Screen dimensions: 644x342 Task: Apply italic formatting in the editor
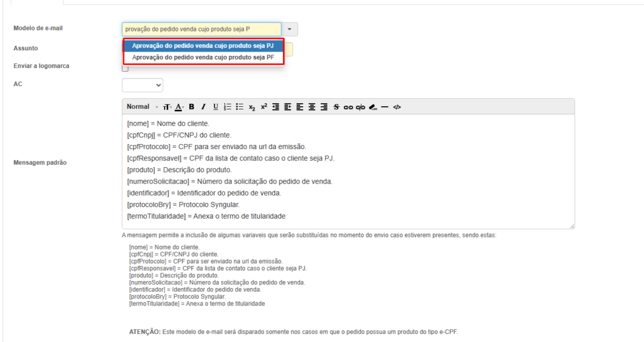[203, 107]
